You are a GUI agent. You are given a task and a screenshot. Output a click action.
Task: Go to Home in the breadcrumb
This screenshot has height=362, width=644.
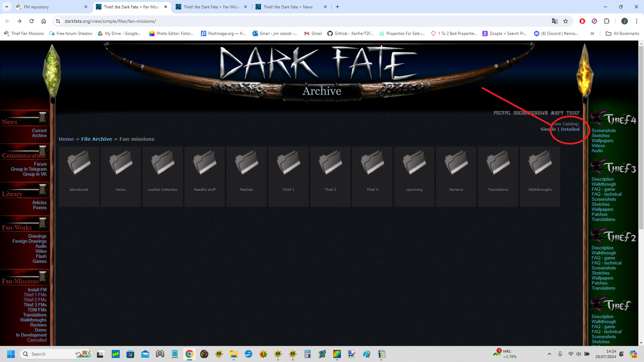tap(66, 139)
